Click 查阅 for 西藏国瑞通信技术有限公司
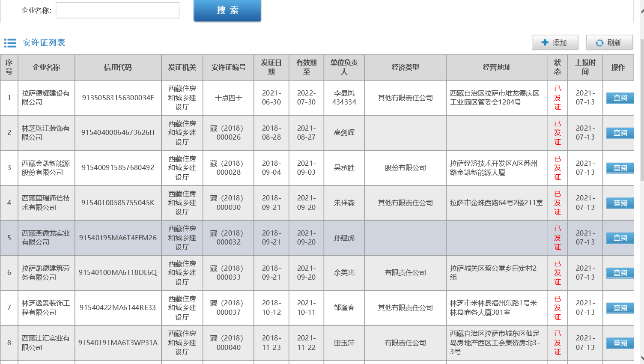644x364 pixels. click(x=620, y=203)
